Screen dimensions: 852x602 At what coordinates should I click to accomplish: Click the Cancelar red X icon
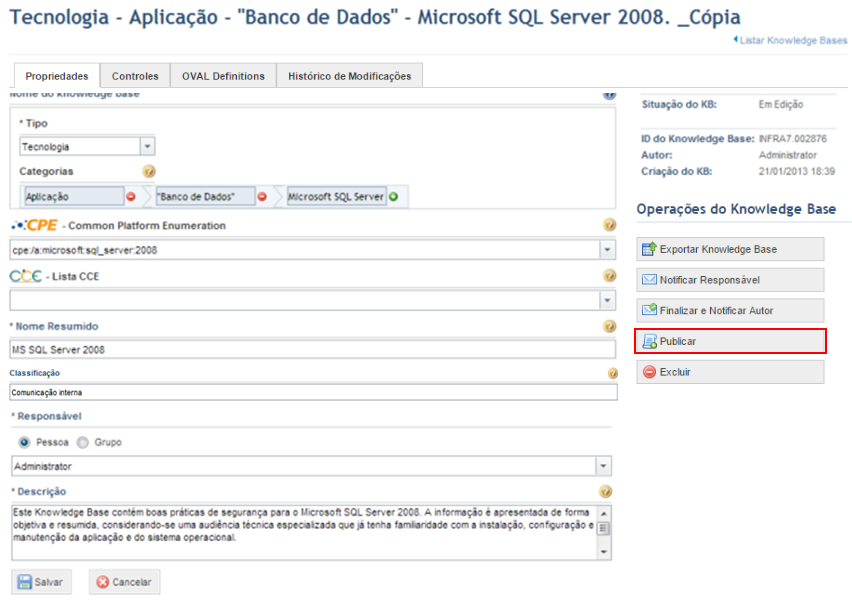pos(103,582)
